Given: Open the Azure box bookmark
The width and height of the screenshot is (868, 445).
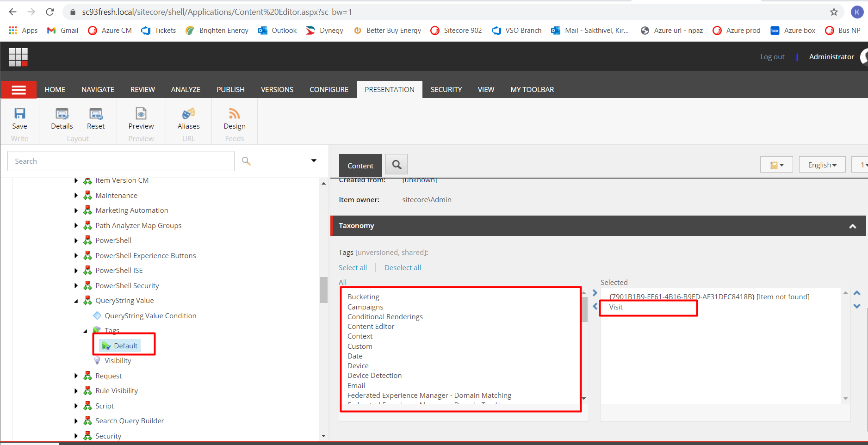Looking at the screenshot, I should click(793, 31).
